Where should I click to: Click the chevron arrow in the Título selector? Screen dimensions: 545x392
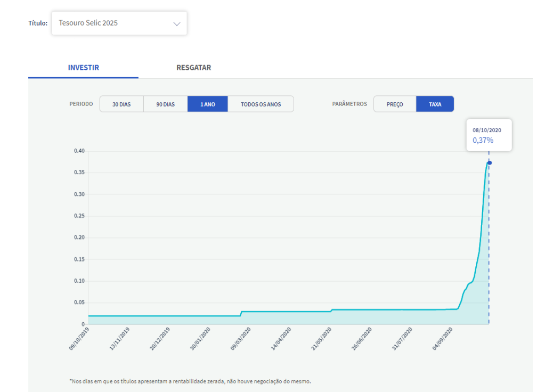(x=177, y=24)
